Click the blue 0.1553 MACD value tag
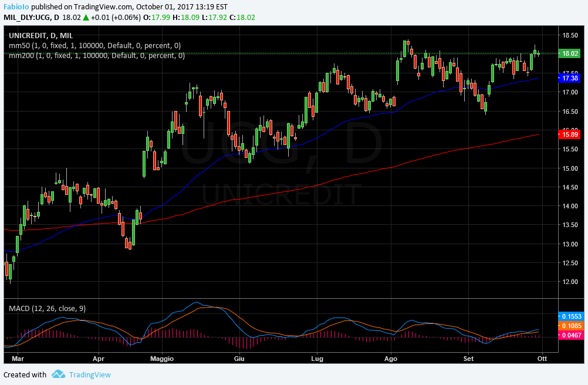The image size is (588, 385). point(571,316)
